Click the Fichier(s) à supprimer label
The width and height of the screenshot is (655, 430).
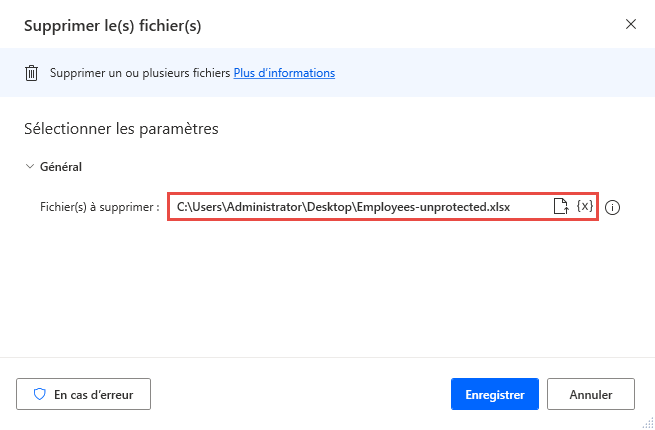pyautogui.click(x=100, y=208)
